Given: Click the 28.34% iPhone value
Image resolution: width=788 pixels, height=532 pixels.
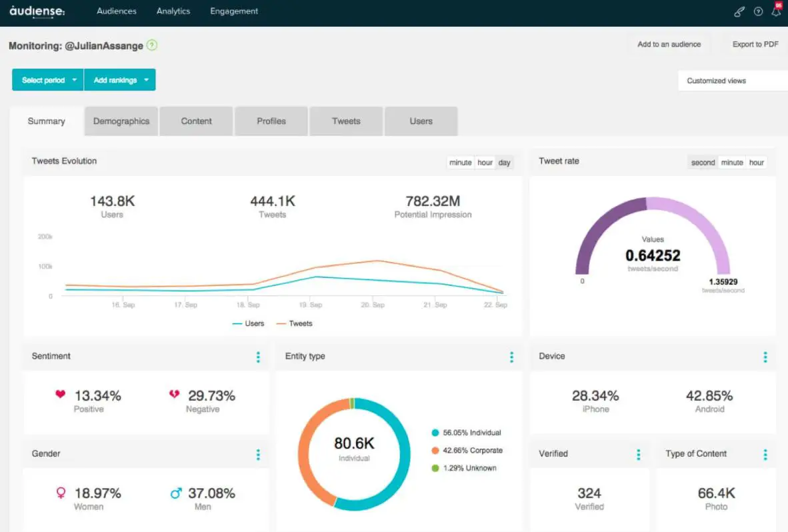Looking at the screenshot, I should point(595,396).
